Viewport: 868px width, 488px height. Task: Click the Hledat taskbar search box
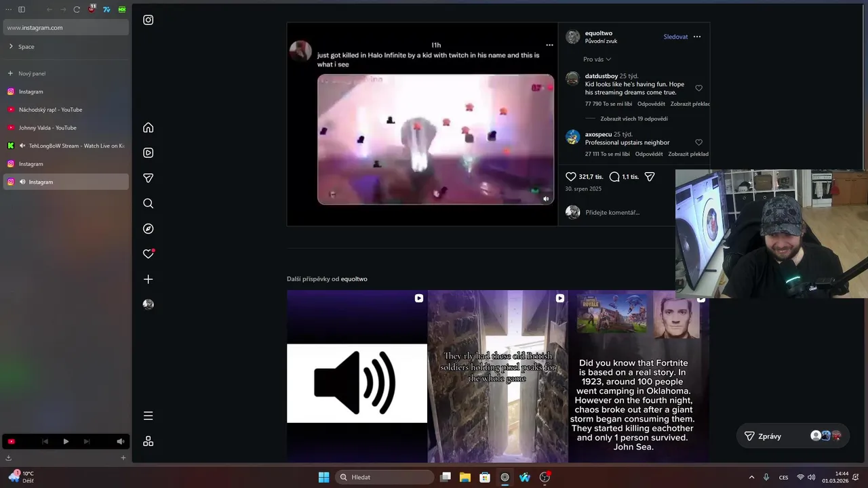384,477
